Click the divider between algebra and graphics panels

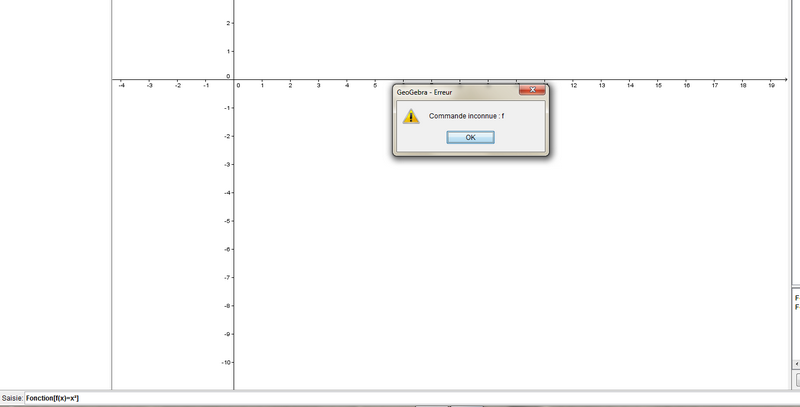[x=111, y=200]
